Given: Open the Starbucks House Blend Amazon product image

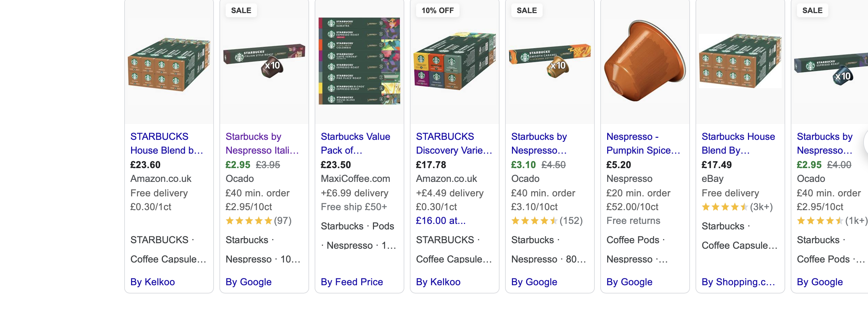Looking at the screenshot, I should click(169, 64).
